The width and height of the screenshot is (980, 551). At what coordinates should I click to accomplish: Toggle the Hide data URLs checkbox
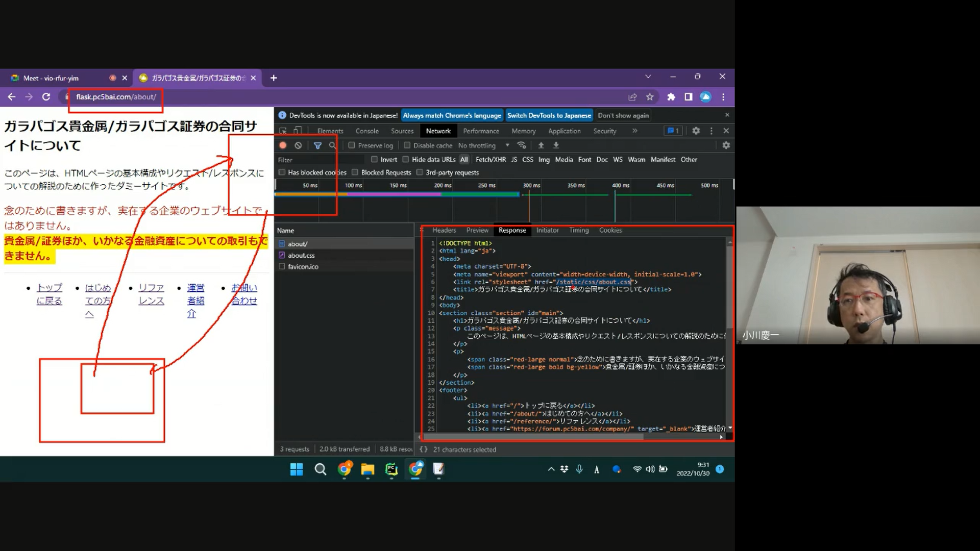click(x=406, y=159)
